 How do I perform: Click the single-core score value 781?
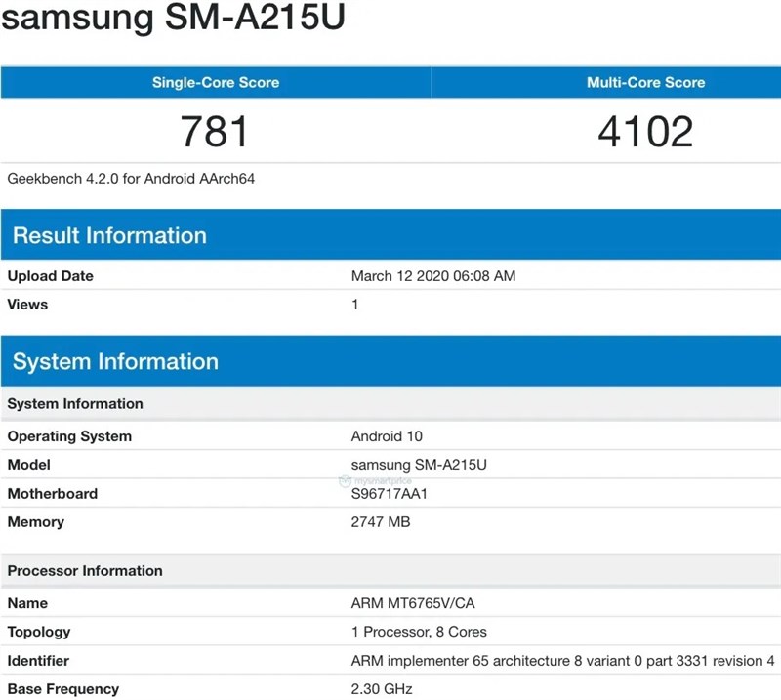tap(215, 132)
